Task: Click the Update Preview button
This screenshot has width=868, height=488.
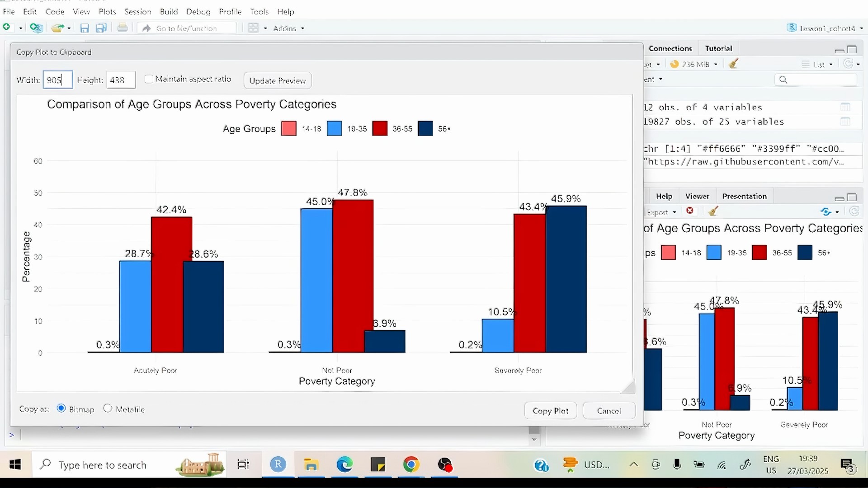Action: [x=277, y=80]
